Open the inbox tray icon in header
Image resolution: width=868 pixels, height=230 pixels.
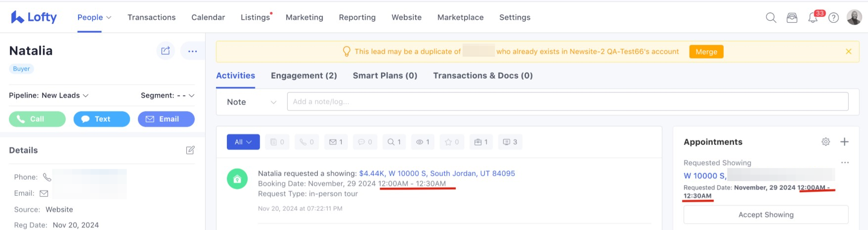pyautogui.click(x=792, y=18)
